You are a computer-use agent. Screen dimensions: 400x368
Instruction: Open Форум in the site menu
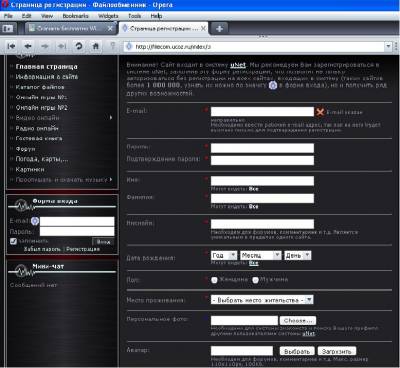click(x=25, y=149)
